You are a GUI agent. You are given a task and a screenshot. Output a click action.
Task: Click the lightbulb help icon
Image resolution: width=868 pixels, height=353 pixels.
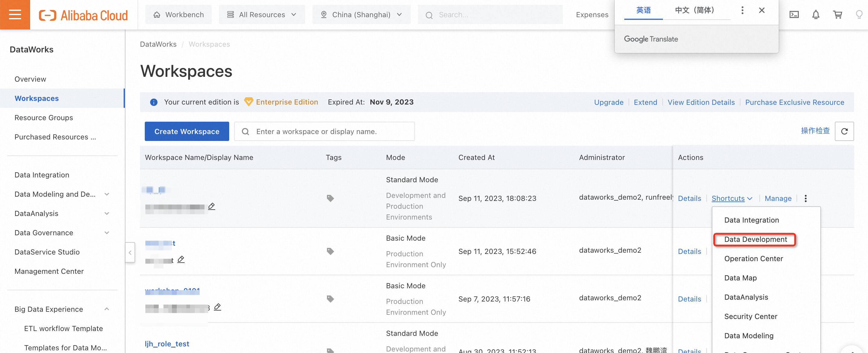coord(859,14)
